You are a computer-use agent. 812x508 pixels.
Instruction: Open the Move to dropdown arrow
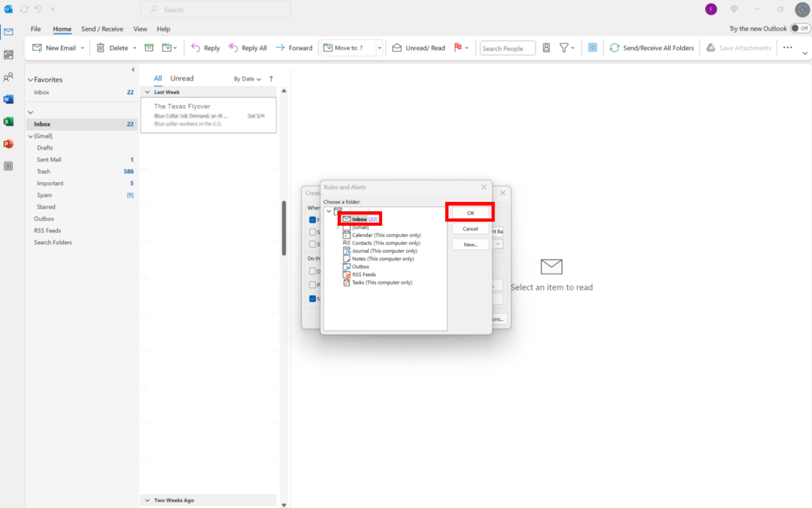pyautogui.click(x=379, y=48)
